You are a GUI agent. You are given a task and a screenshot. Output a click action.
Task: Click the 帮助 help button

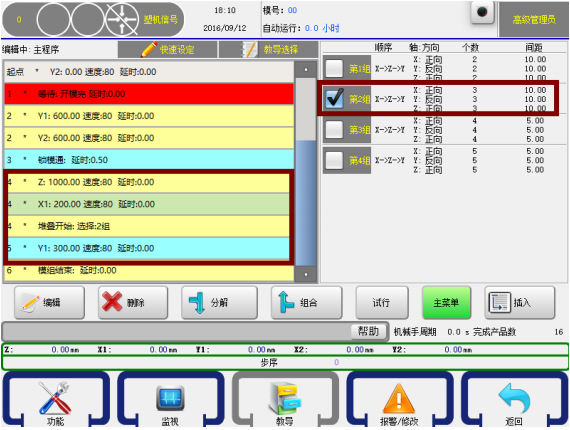[369, 331]
